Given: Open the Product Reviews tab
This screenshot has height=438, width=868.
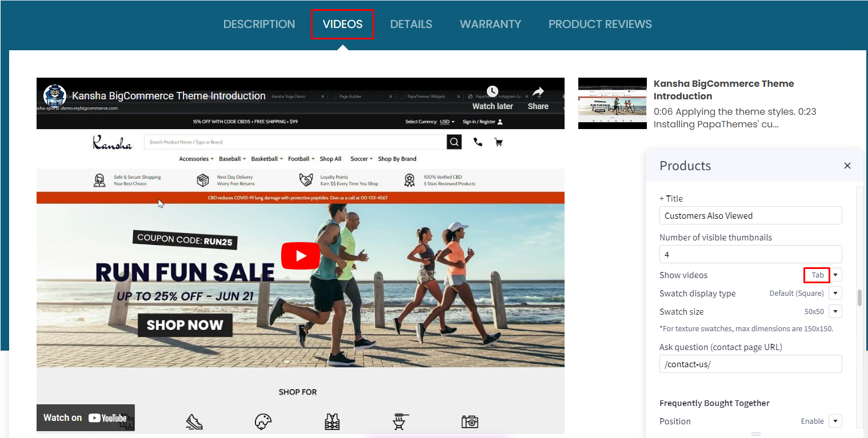Looking at the screenshot, I should (600, 24).
